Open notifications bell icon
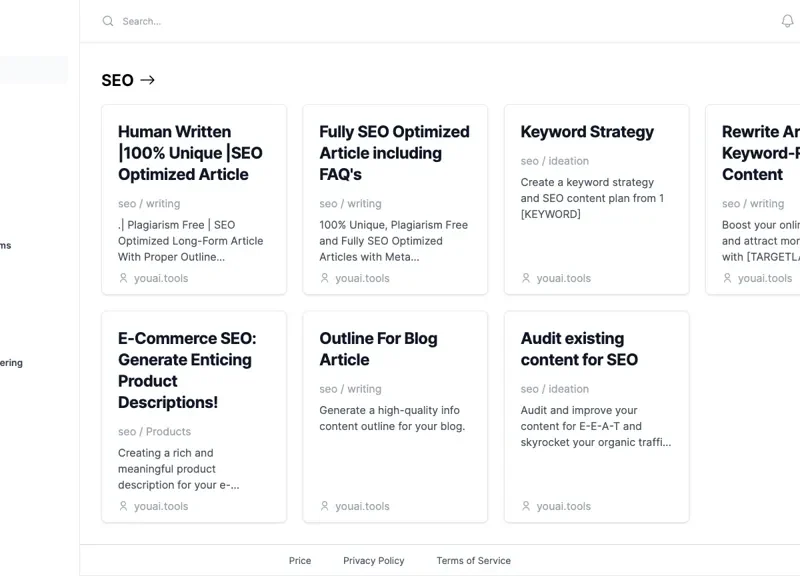The width and height of the screenshot is (800, 576). click(x=787, y=21)
